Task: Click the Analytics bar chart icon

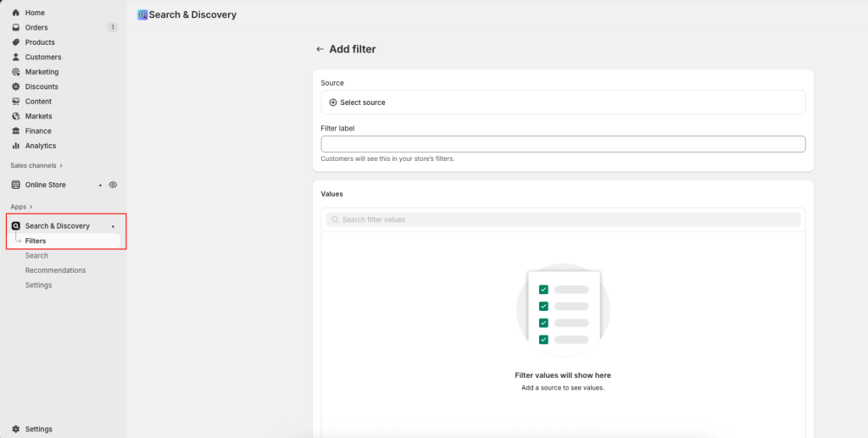Action: click(x=15, y=146)
